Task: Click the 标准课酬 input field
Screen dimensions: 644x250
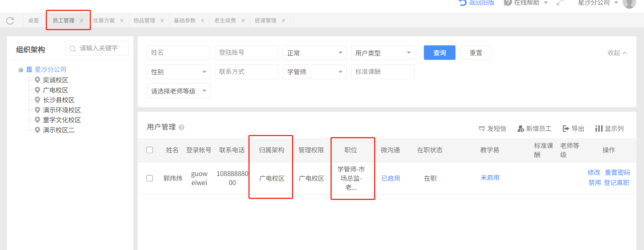Action: click(383, 72)
